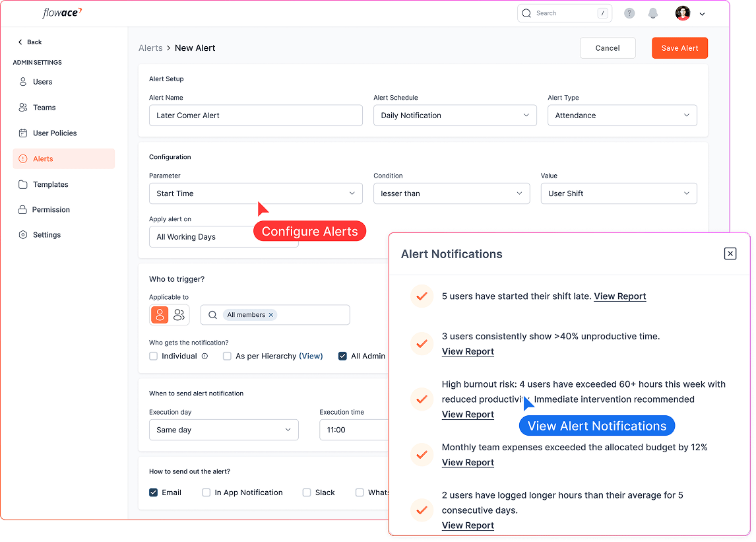The image size is (756, 542).
Task: Select the single user icon under Applicable to
Action: pyautogui.click(x=160, y=315)
